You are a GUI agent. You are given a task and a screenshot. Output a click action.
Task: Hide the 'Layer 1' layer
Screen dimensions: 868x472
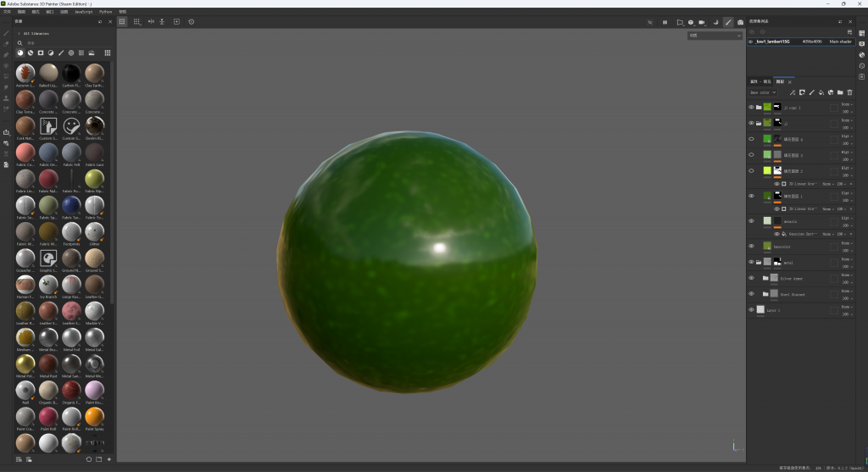click(751, 310)
